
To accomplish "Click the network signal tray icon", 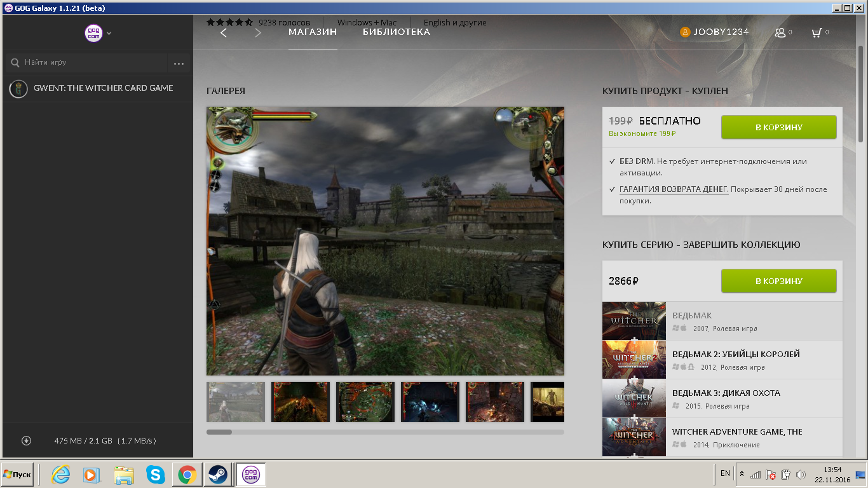I will (x=756, y=475).
